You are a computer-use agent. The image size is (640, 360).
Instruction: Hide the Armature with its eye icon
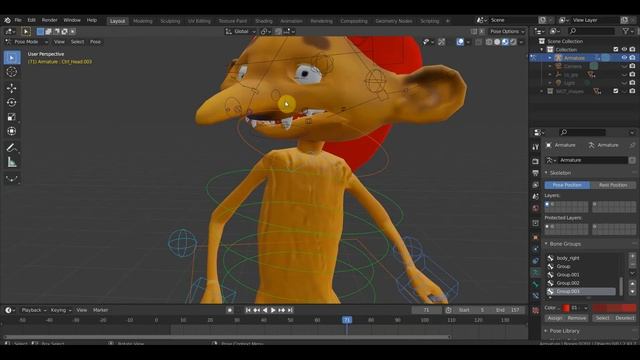(x=624, y=58)
